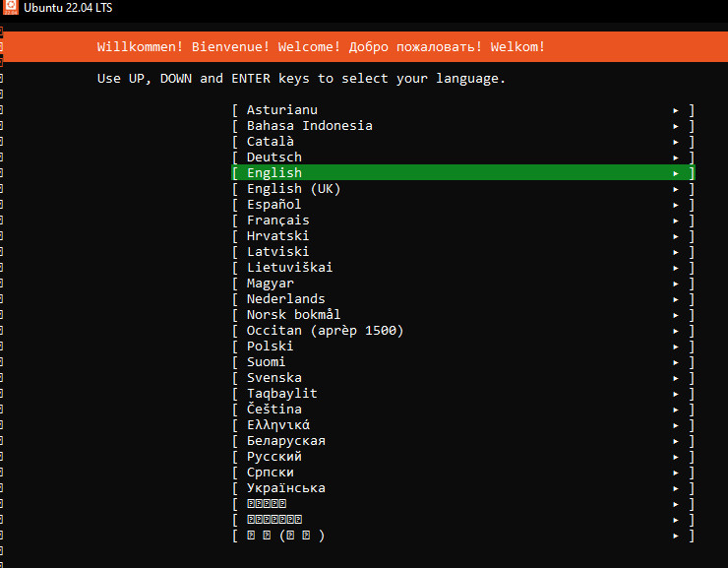The image size is (728, 568).
Task: Choose Svenska as the language
Action: (274, 378)
